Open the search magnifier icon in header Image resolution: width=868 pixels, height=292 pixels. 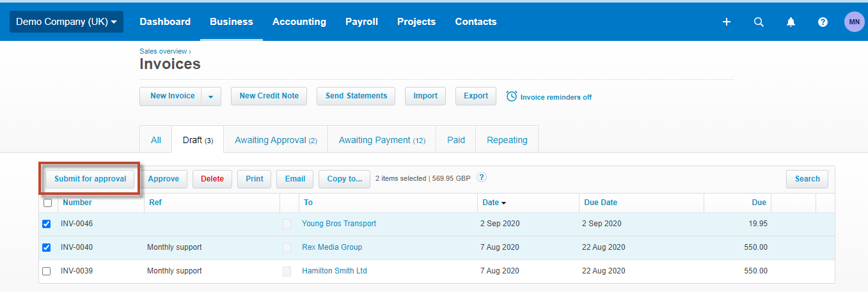point(759,22)
